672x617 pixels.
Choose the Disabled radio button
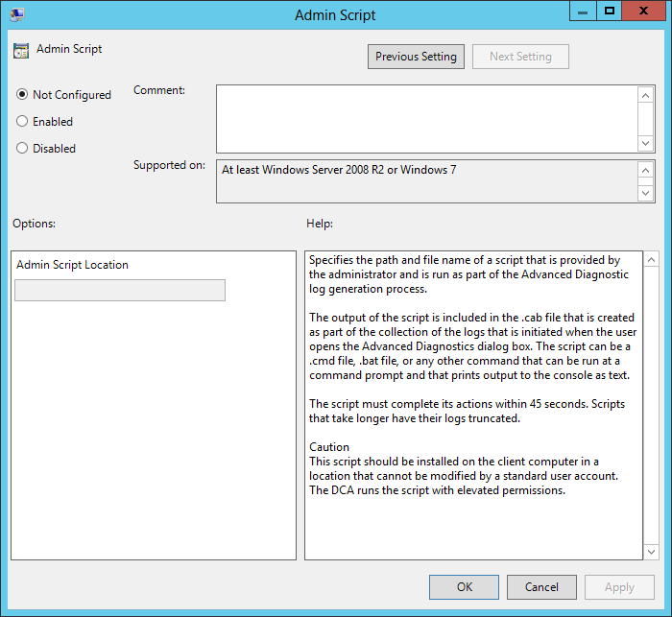pos(23,149)
